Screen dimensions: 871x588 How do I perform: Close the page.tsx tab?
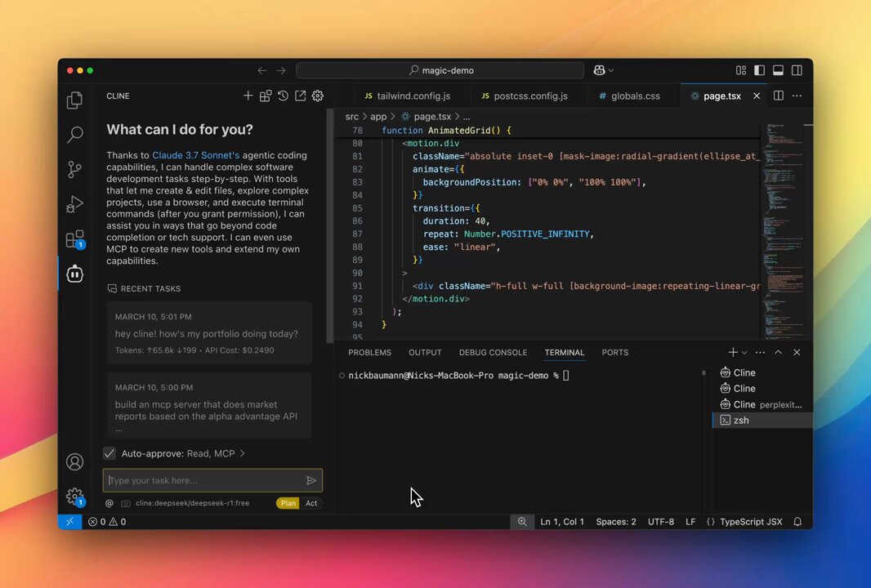(x=757, y=96)
